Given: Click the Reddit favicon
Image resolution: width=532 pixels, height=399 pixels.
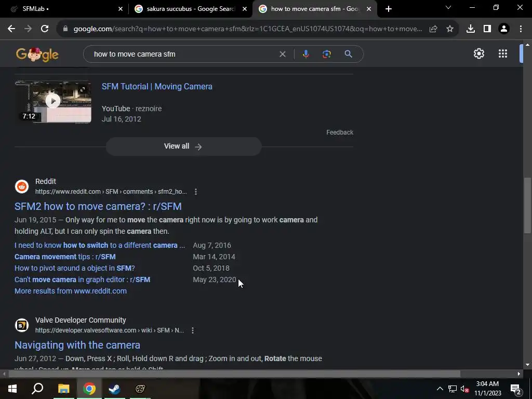Looking at the screenshot, I should (x=22, y=187).
